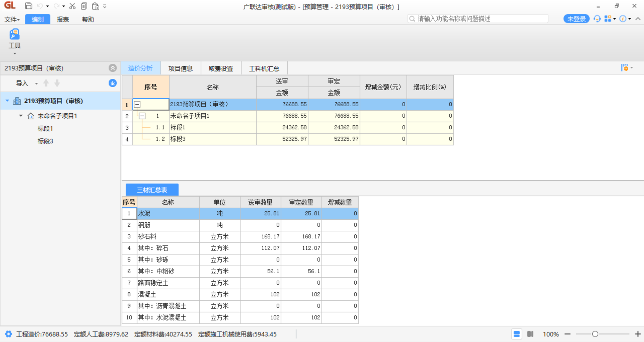644x342 pixels.
Task: Click the move up arrow icon
Action: (46, 83)
